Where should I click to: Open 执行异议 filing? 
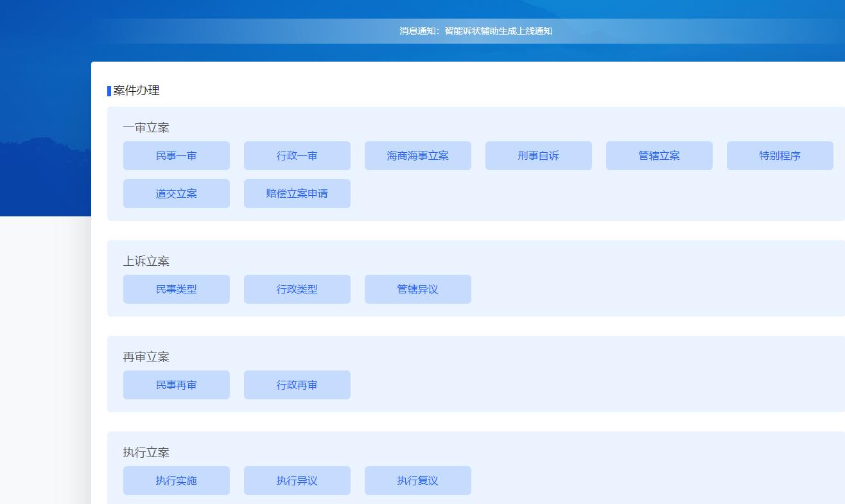297,481
